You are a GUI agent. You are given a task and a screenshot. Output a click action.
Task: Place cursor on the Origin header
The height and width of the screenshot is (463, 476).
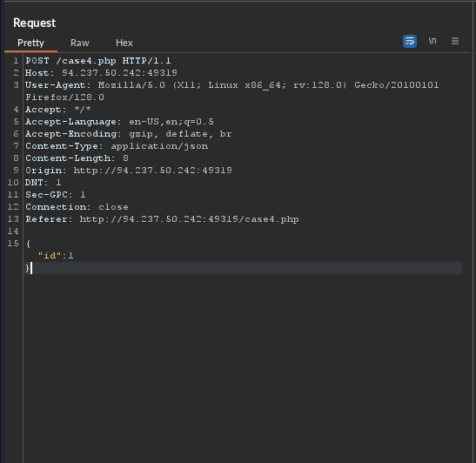[129, 171]
